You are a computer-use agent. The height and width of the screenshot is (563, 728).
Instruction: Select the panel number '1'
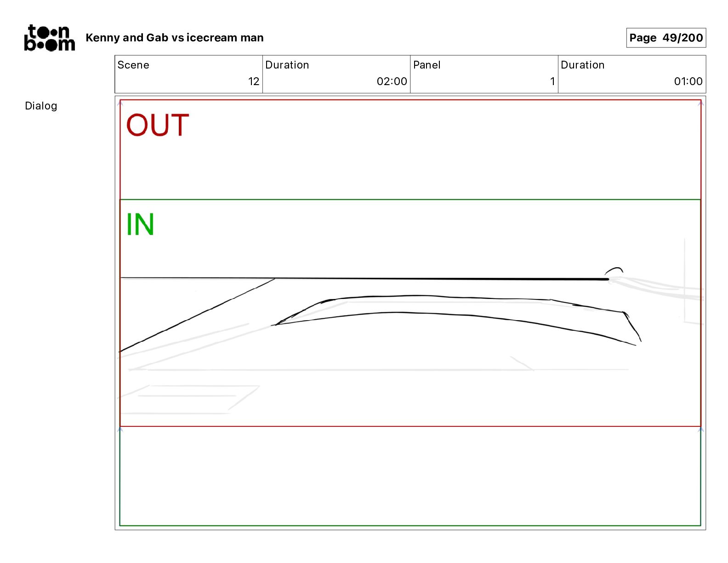click(552, 81)
